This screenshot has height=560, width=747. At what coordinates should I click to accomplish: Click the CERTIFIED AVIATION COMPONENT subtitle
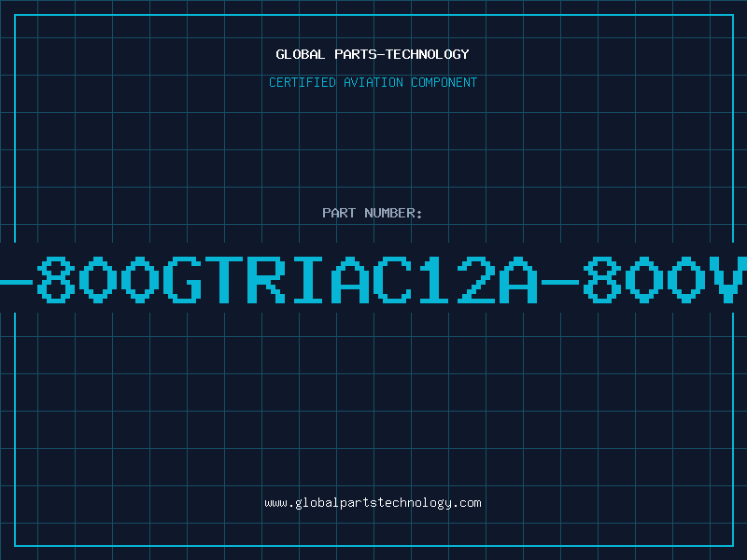point(373,82)
